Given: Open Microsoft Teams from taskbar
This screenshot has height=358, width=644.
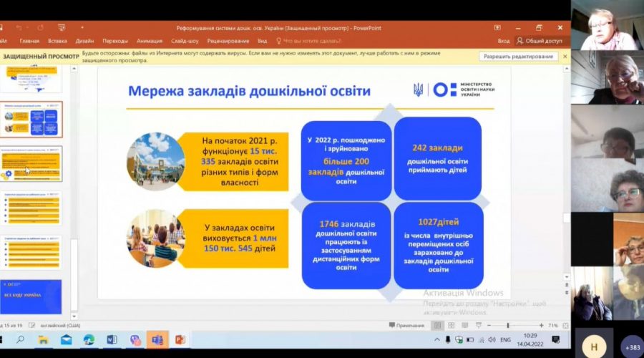Looking at the screenshot, I should click(x=157, y=340).
